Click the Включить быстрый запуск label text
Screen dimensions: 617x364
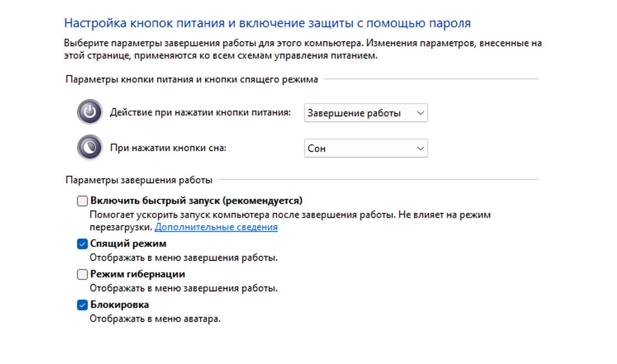196,200
